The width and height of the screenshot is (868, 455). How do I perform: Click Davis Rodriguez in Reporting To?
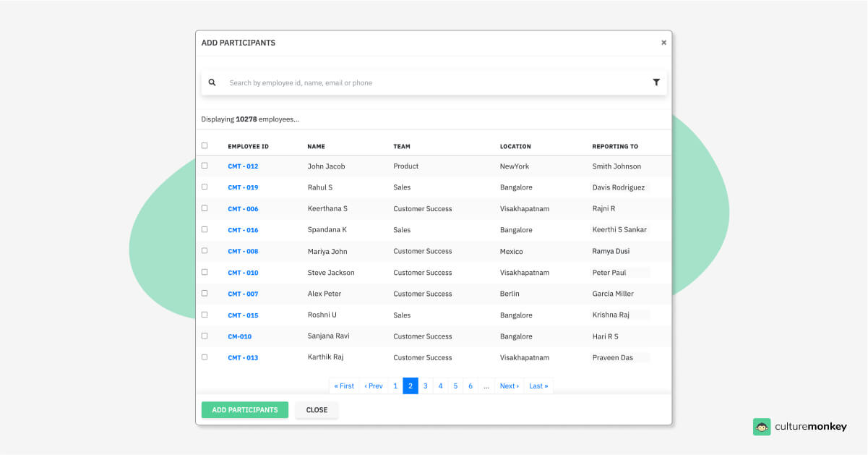point(619,187)
